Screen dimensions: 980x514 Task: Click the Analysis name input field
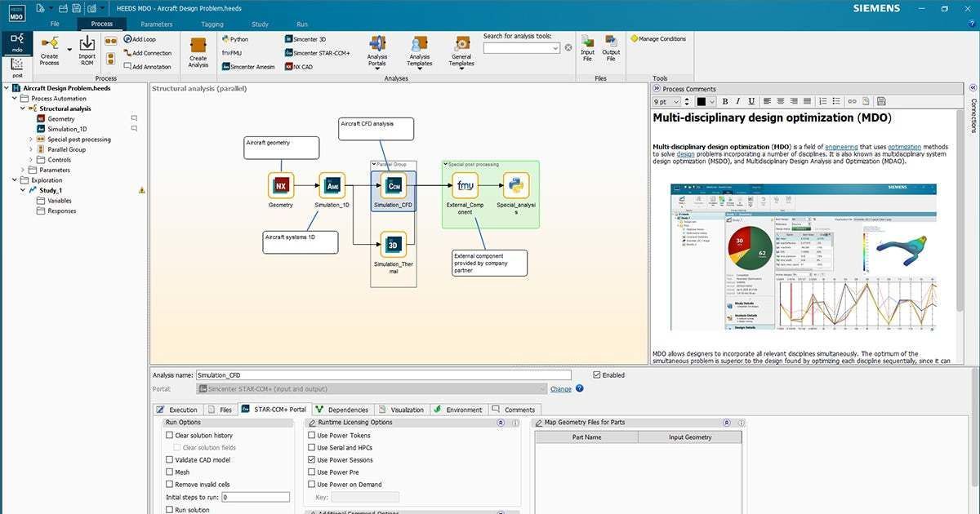click(383, 375)
